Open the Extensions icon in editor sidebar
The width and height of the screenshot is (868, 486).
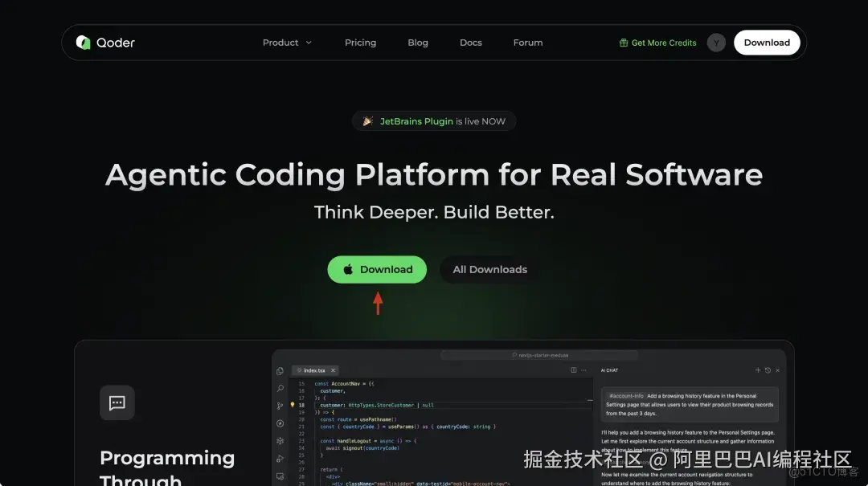click(280, 441)
